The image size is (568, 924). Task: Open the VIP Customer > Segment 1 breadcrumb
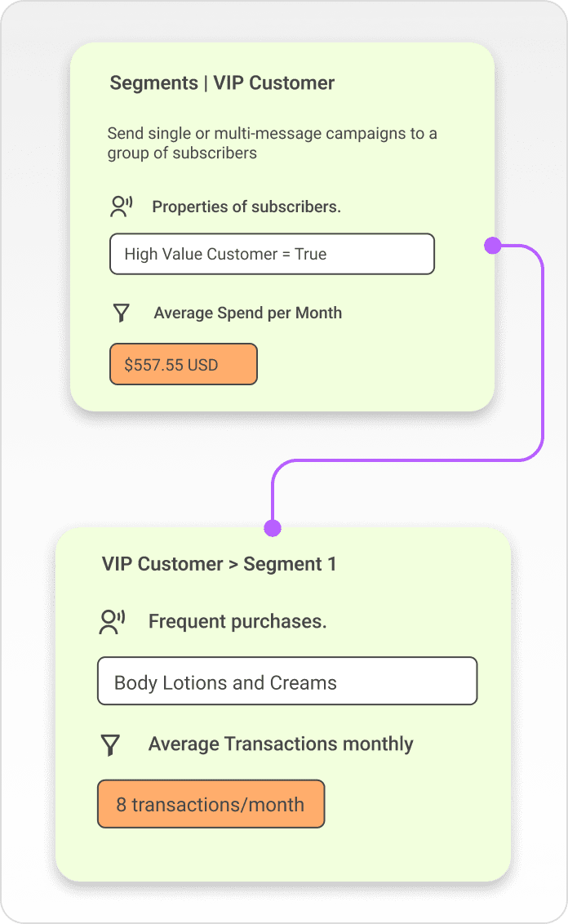tap(219, 564)
